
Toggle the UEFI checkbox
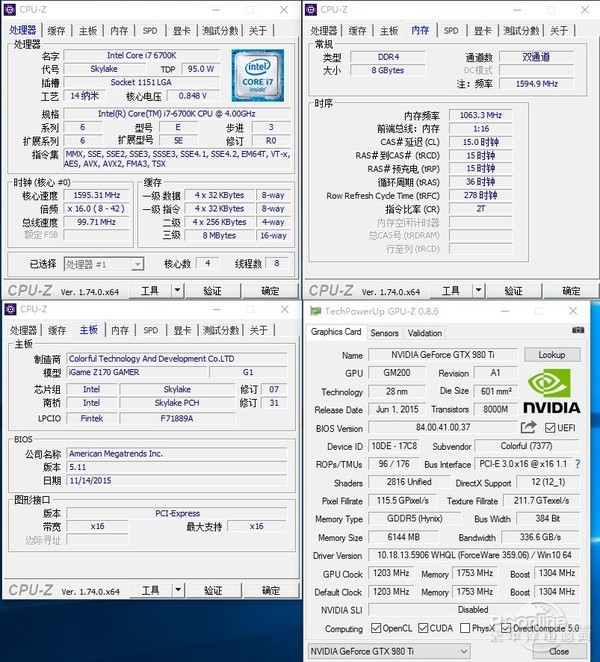(550, 428)
